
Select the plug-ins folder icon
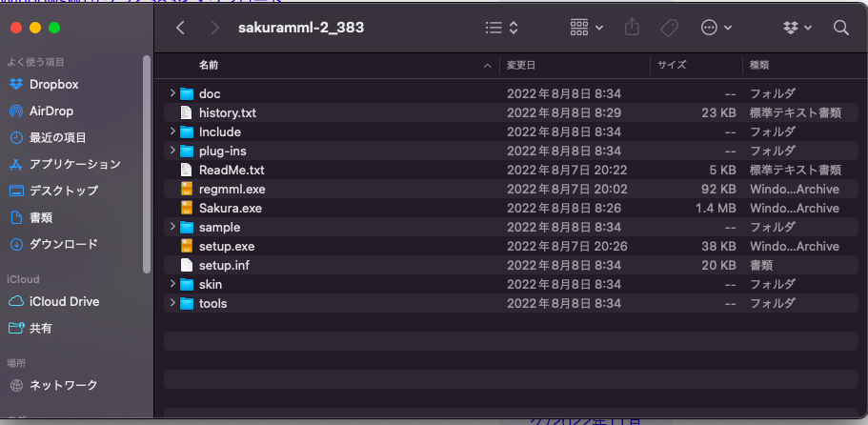point(187,152)
